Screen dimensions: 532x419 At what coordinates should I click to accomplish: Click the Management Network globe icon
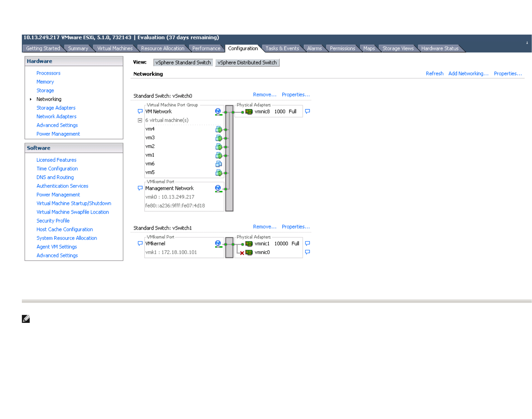[218, 189]
